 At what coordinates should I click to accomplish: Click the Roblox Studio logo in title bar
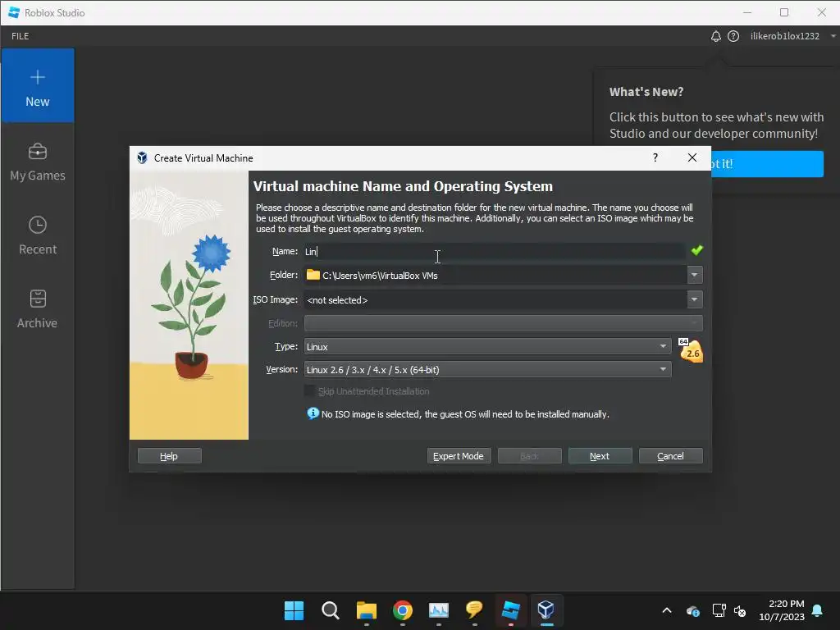pos(14,12)
